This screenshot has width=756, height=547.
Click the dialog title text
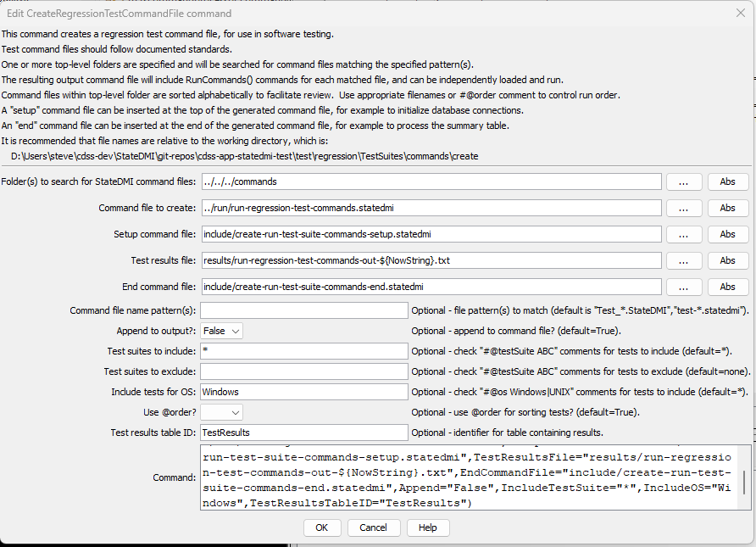click(120, 14)
